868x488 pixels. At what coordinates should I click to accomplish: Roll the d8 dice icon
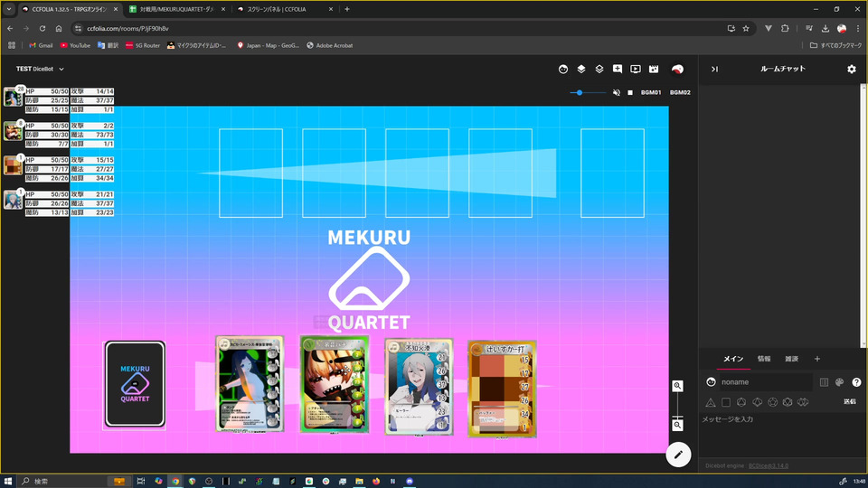pyautogui.click(x=741, y=402)
